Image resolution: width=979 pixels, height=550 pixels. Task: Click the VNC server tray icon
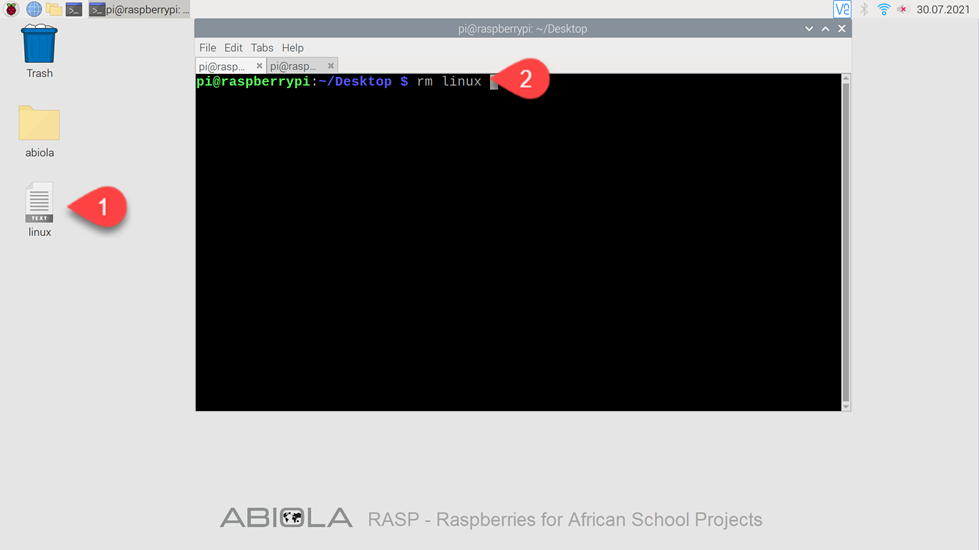pyautogui.click(x=842, y=9)
